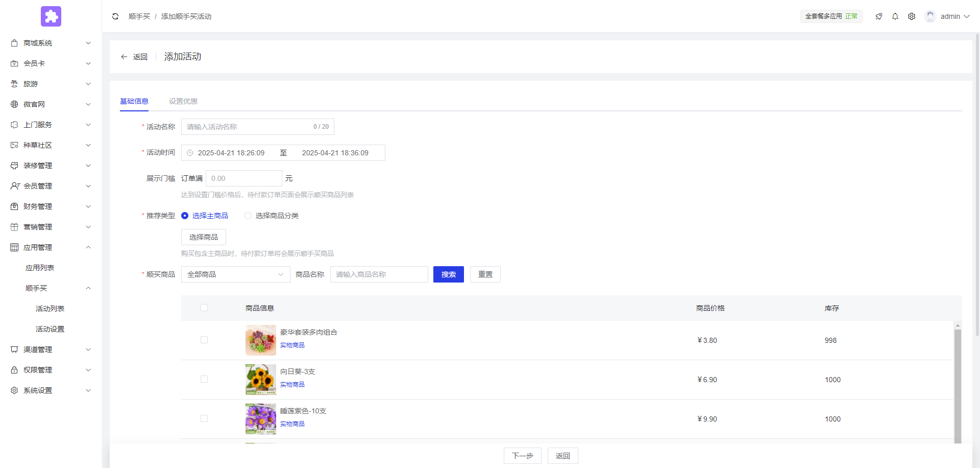Check the select-all checkbox in the product table

tap(204, 308)
